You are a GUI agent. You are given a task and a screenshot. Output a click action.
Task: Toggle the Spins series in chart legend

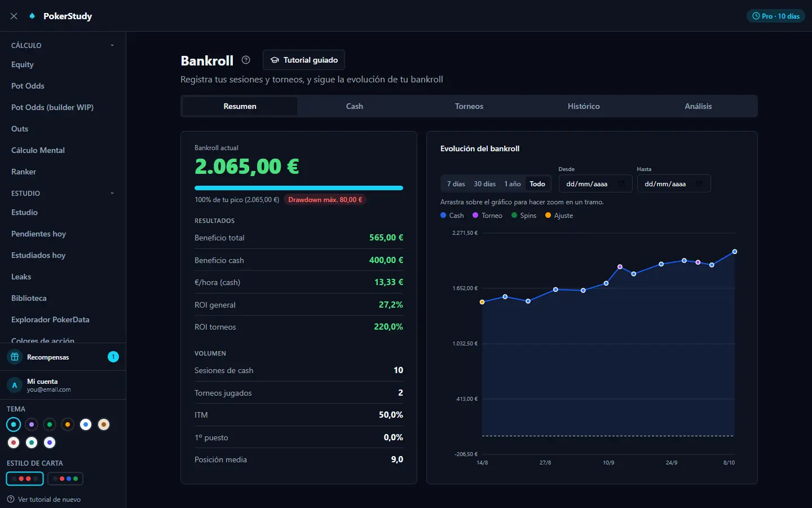pos(524,216)
